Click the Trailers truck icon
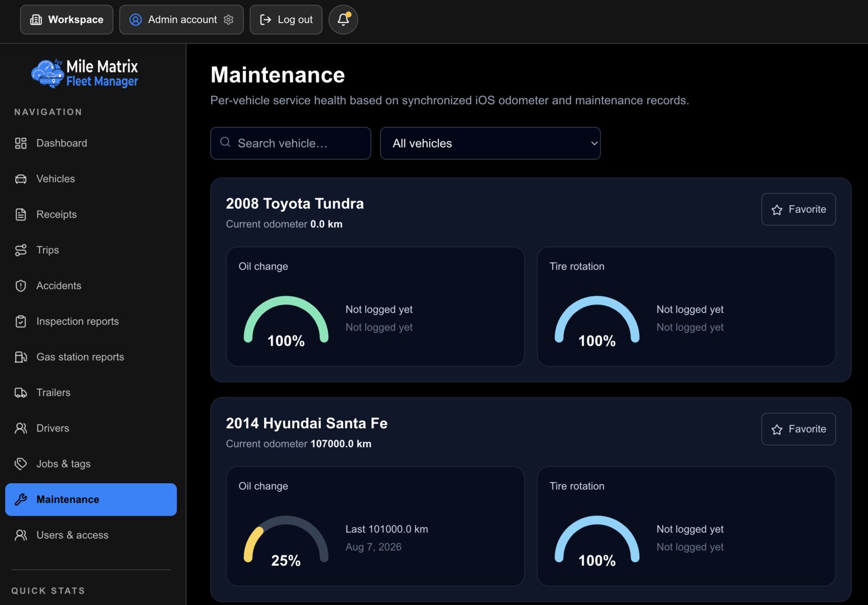The image size is (868, 605). 21,392
